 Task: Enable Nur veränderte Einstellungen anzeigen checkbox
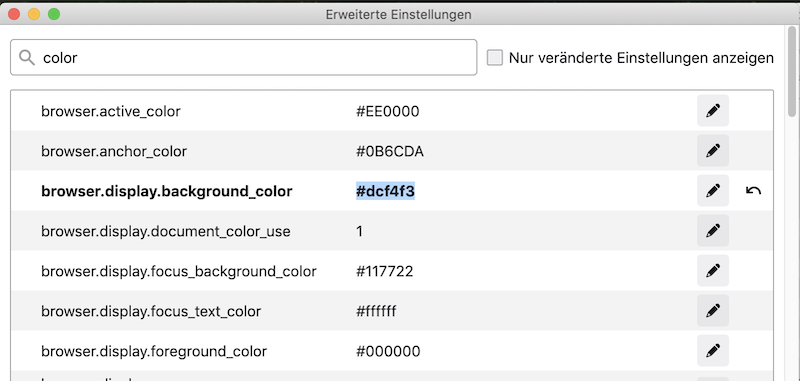494,58
